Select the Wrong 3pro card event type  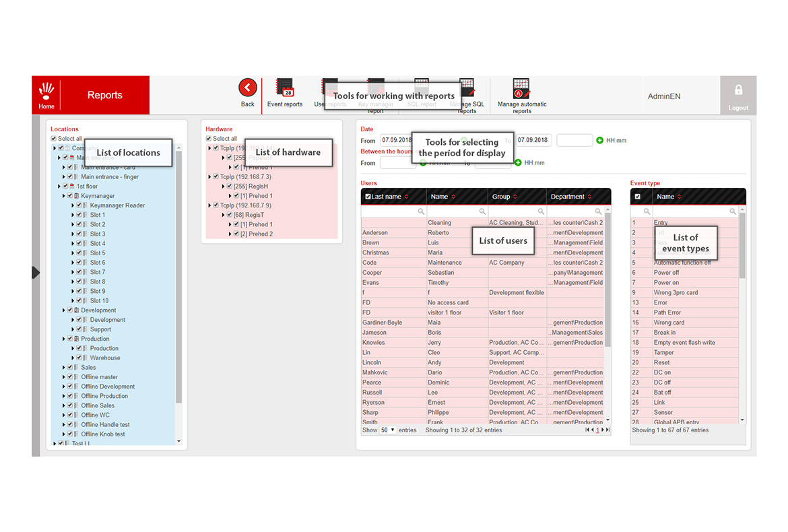pyautogui.click(x=684, y=293)
